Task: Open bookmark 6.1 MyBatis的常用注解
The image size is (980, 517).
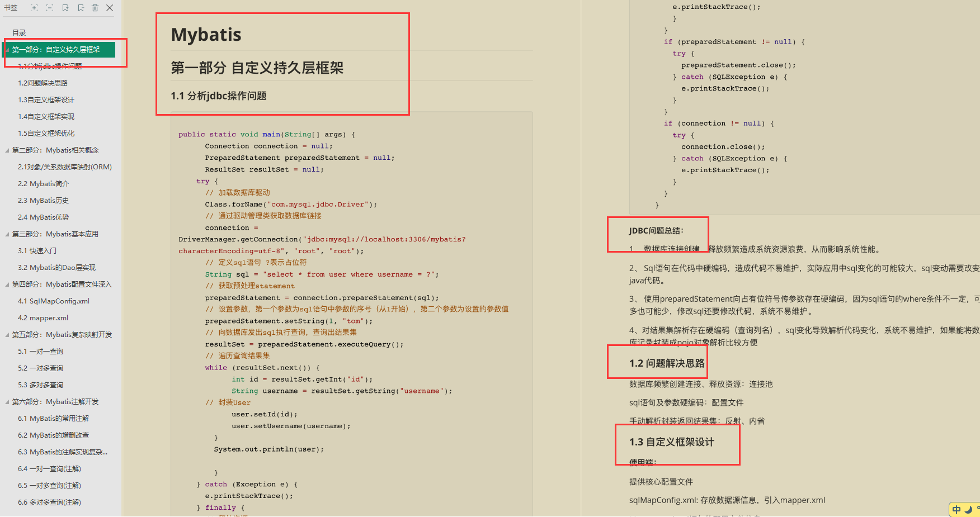Action: click(53, 419)
